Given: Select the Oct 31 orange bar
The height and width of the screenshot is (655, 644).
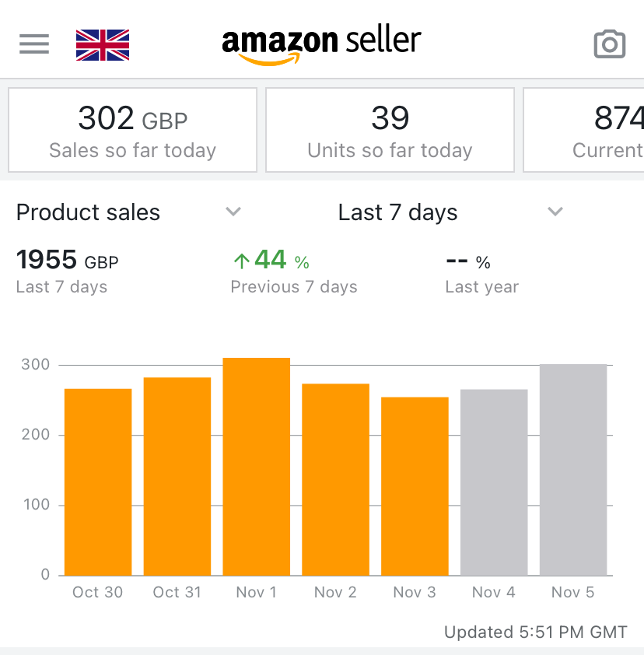Looking at the screenshot, I should coord(177,475).
